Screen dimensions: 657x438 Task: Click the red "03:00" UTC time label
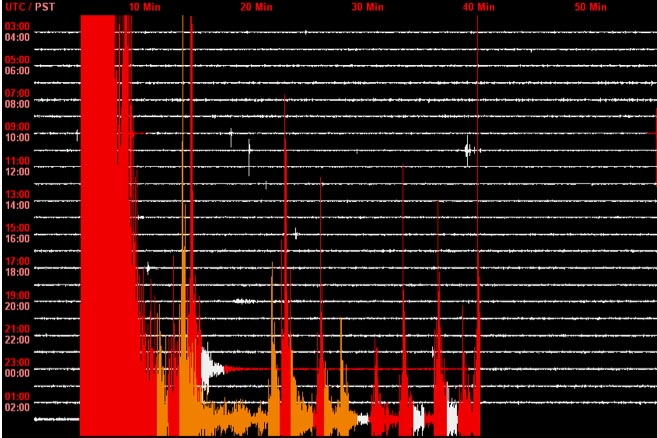coord(17,26)
